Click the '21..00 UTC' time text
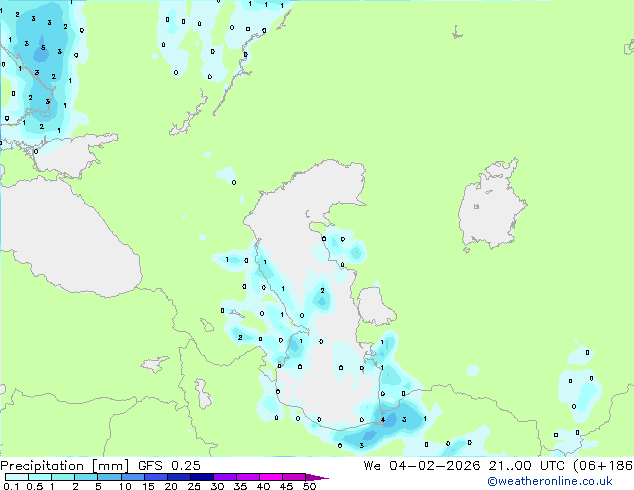 click(526, 466)
